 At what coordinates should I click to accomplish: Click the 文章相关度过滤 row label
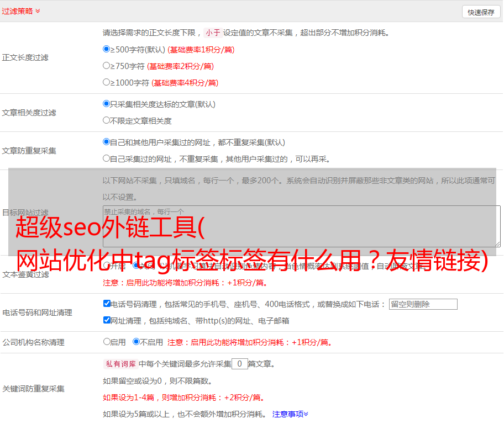(29, 113)
